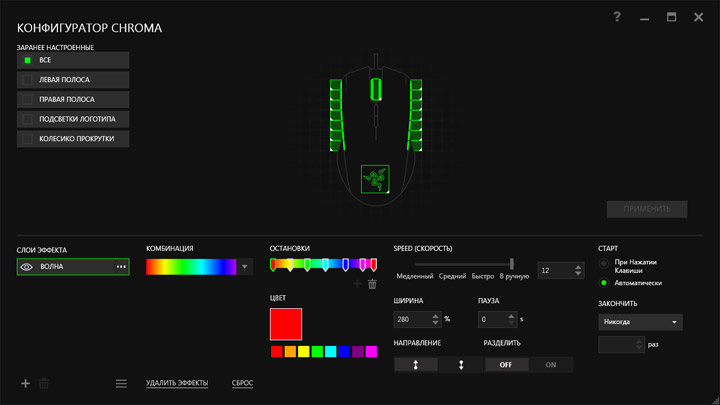Pick the yellow palette swatch

point(304,352)
